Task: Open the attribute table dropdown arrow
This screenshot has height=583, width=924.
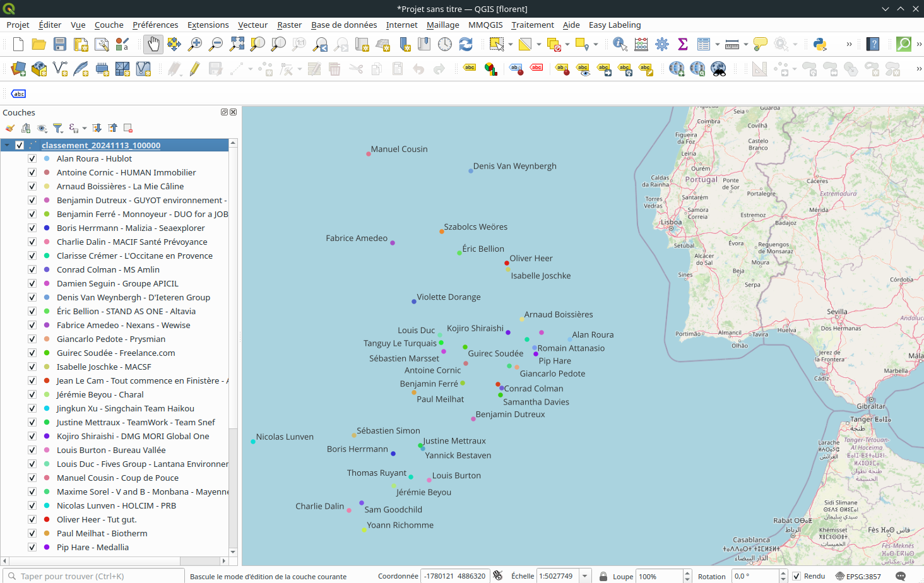Action: (718, 44)
